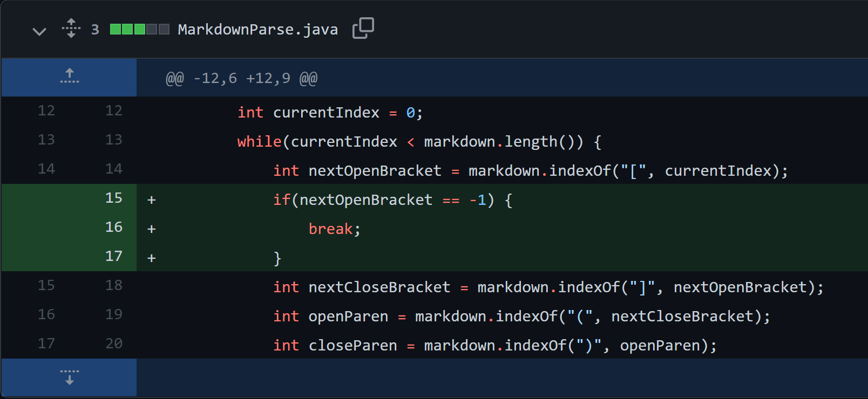Select the hunk header @@ -12,6 +12,9 @@
This screenshot has width=868, height=399.
click(x=241, y=78)
